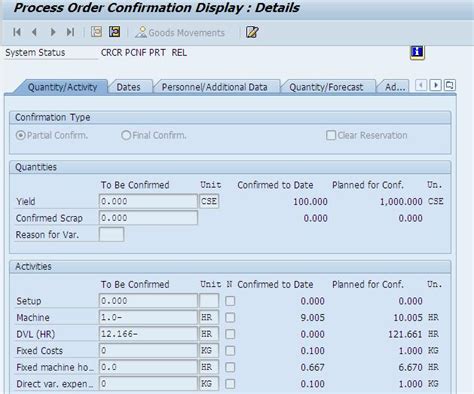The image size is (474, 394).
Task: Toggle Setup no-remaining-activity checkbox
Action: coord(230,301)
